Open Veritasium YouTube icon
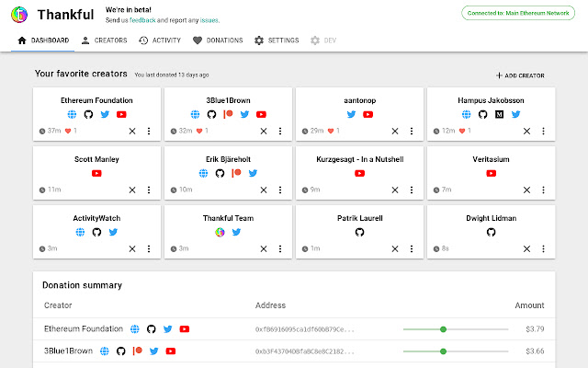 pyautogui.click(x=492, y=173)
